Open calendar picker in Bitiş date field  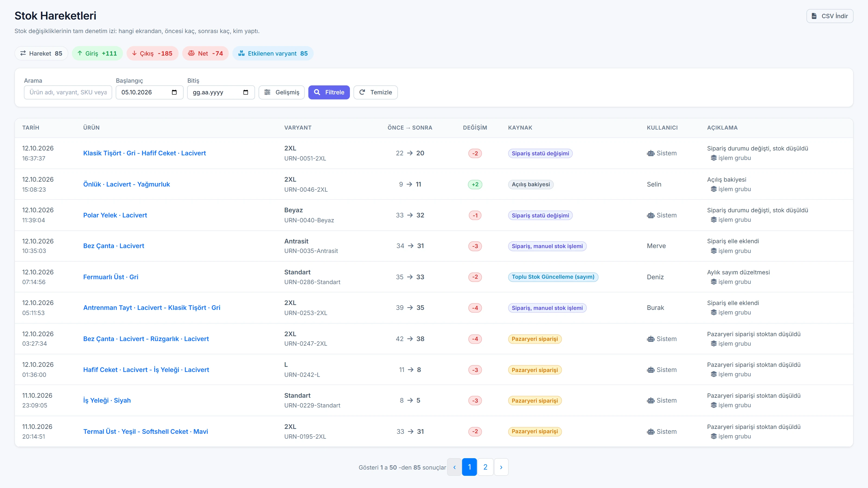pyautogui.click(x=246, y=92)
